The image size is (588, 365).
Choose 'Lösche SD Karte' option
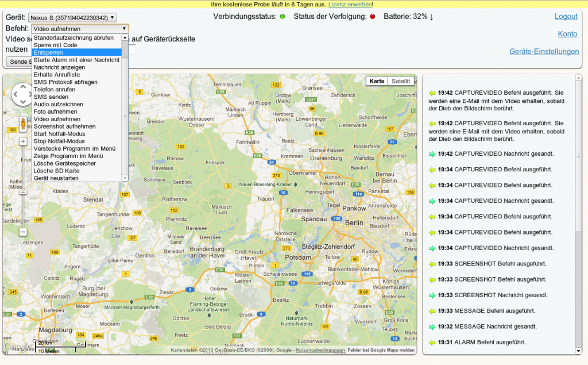[76, 171]
